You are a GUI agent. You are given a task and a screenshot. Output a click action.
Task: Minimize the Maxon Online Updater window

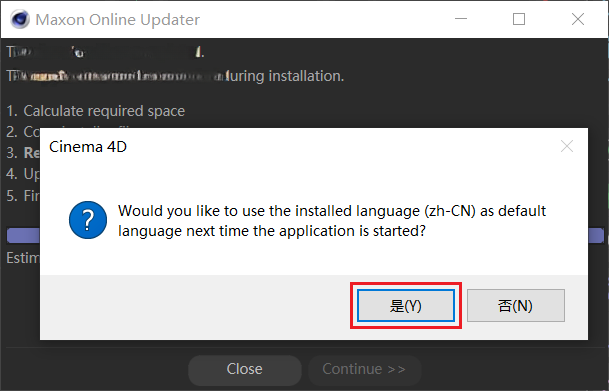tap(461, 19)
